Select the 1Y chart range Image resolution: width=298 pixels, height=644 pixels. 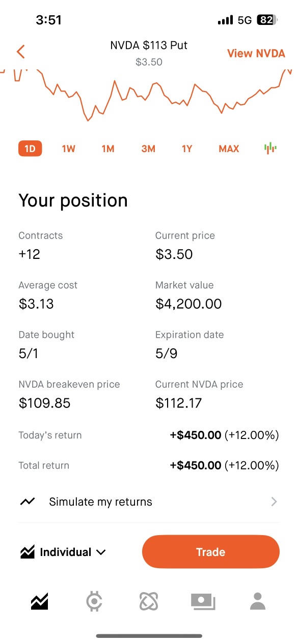[x=187, y=149]
